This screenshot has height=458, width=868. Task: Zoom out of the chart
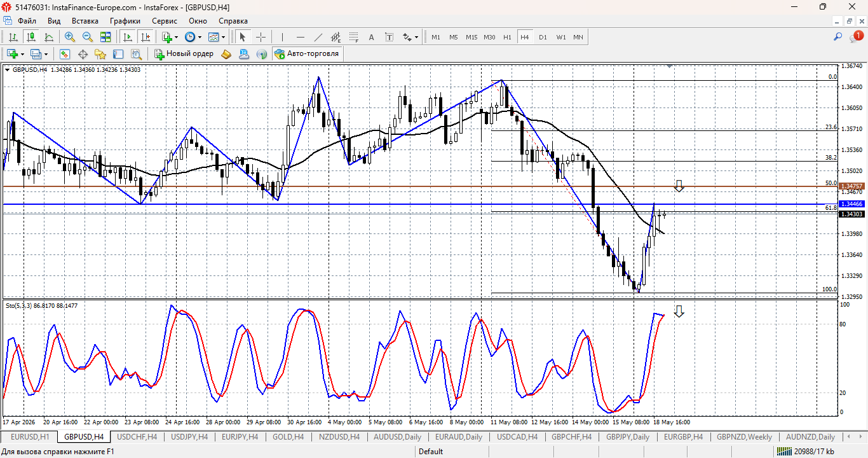coord(88,37)
